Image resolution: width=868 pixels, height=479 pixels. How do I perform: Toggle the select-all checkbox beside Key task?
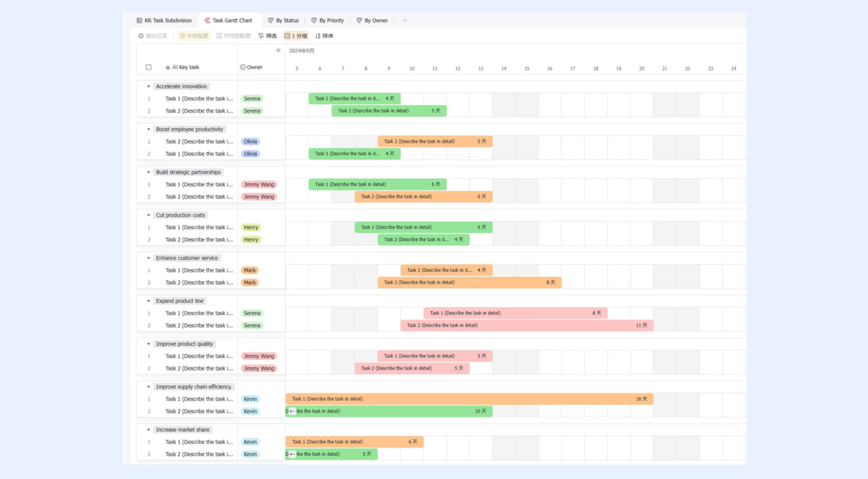(149, 67)
